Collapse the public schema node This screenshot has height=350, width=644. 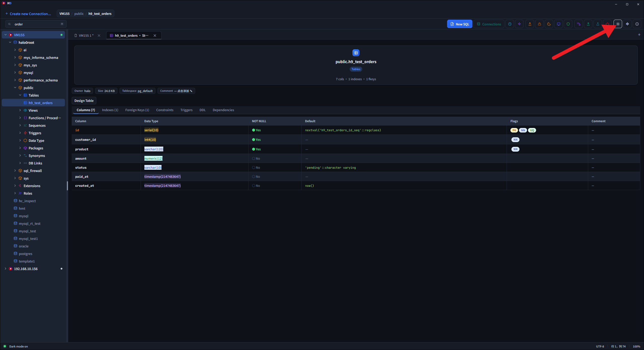click(x=15, y=88)
